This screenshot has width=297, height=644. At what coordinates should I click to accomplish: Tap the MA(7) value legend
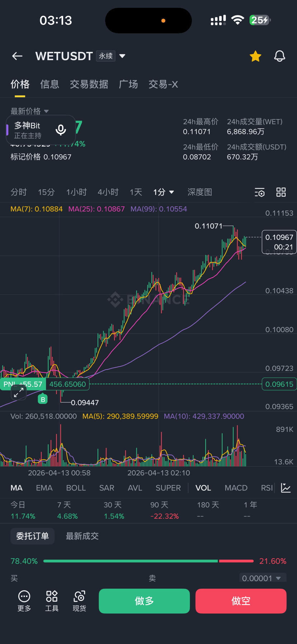click(x=37, y=209)
